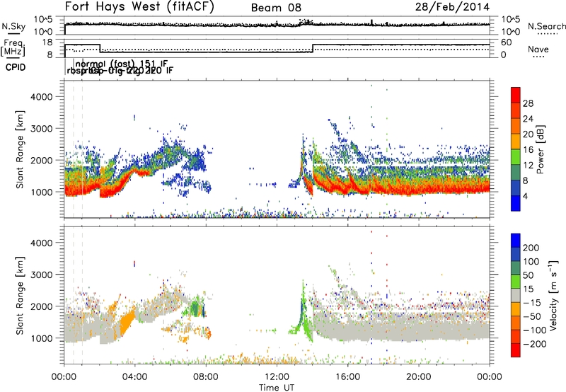Click the 18 frequency axis tick

tap(47, 42)
